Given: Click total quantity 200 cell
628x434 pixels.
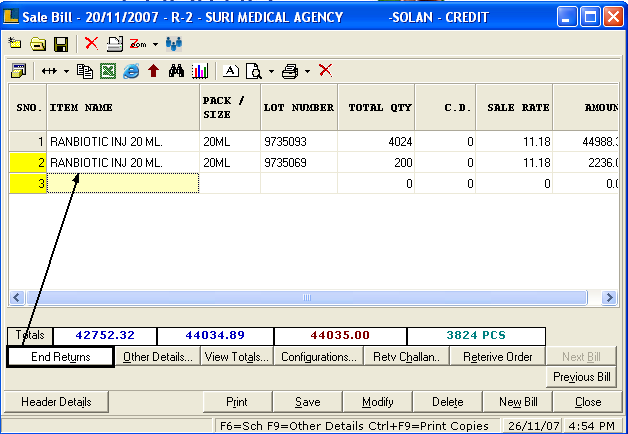Looking at the screenshot, I should [x=376, y=163].
